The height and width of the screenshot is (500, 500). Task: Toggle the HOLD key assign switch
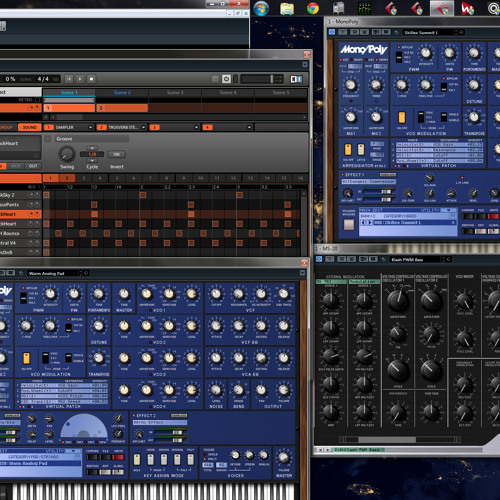coord(137,459)
